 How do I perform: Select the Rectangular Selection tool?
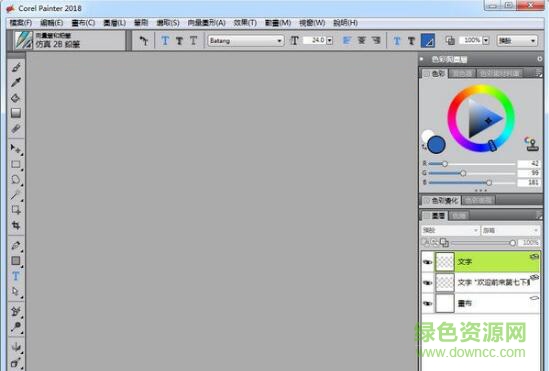pos(16,164)
